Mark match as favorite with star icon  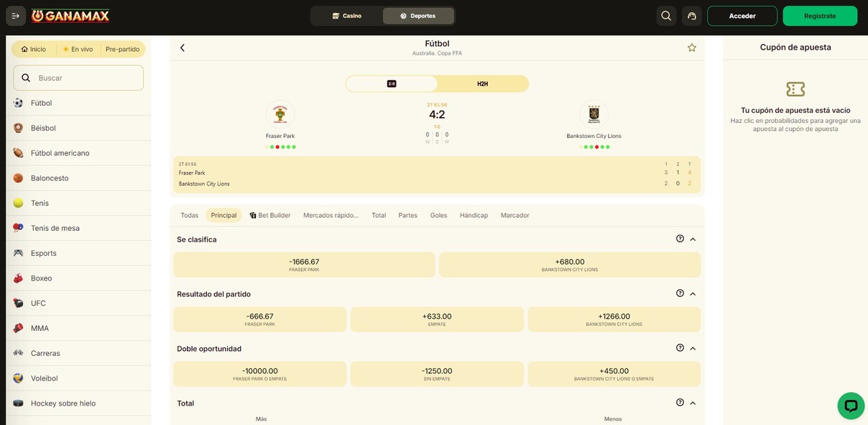click(691, 47)
